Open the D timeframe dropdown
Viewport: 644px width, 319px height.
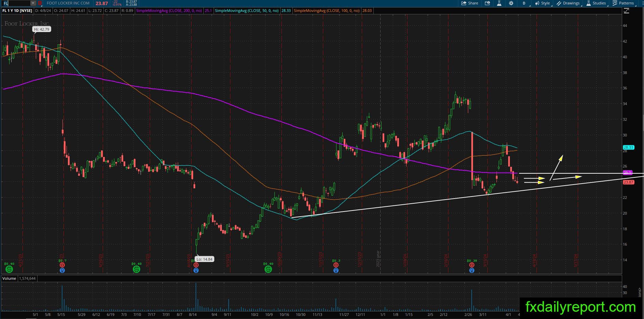(524, 3)
